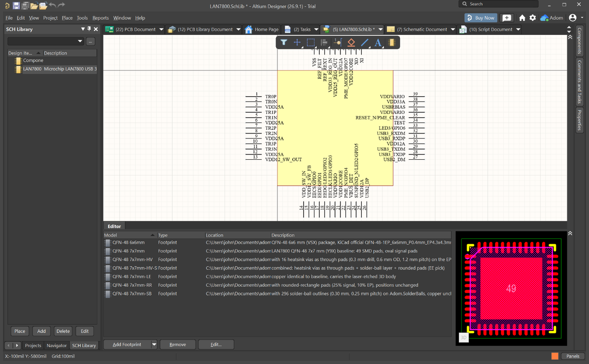This screenshot has height=364, width=589.
Task: Collapse the model editor with double chevron
Action: coord(570,233)
